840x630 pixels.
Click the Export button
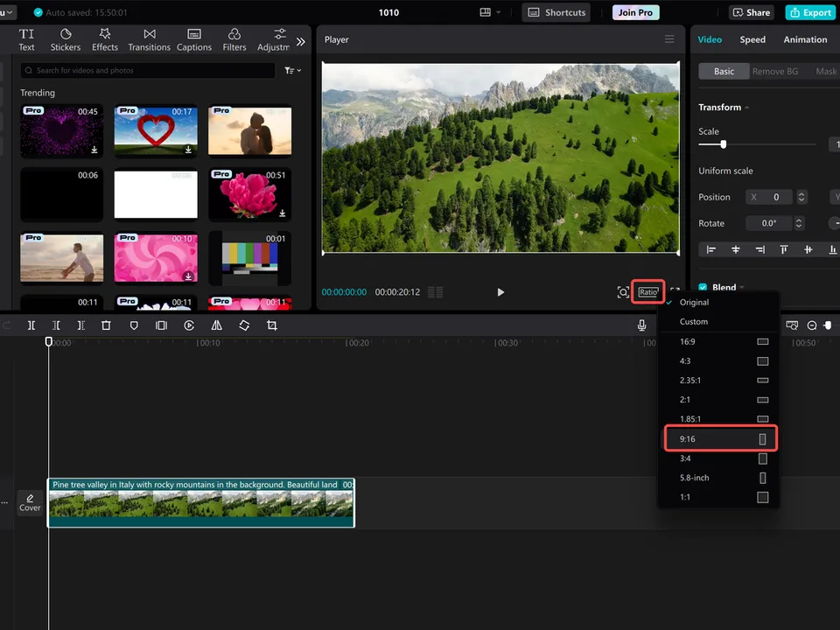tap(811, 12)
